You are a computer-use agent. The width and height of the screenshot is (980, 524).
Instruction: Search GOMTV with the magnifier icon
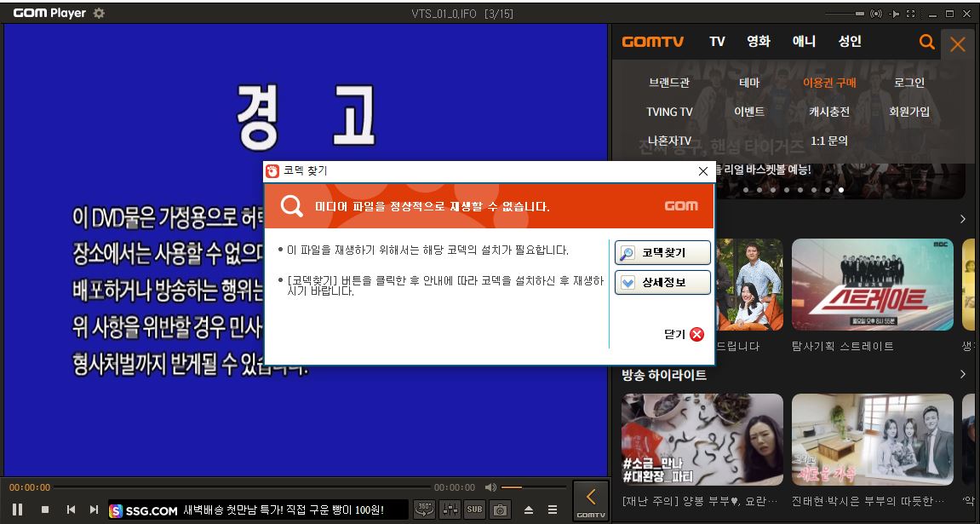coord(927,42)
